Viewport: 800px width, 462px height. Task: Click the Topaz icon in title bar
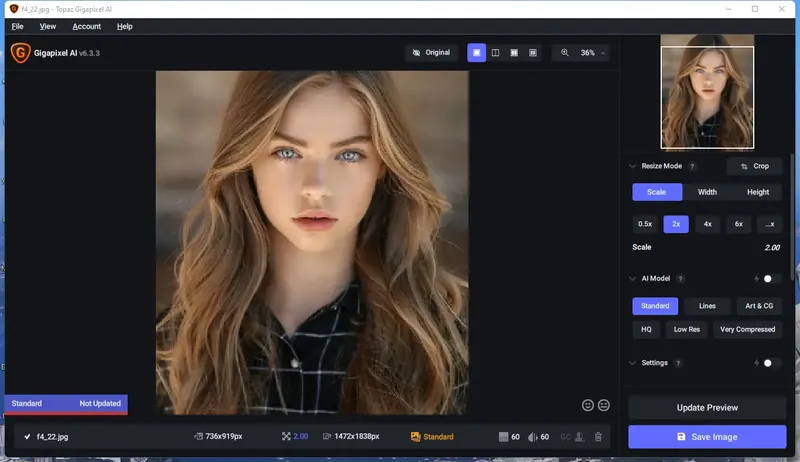click(x=14, y=9)
